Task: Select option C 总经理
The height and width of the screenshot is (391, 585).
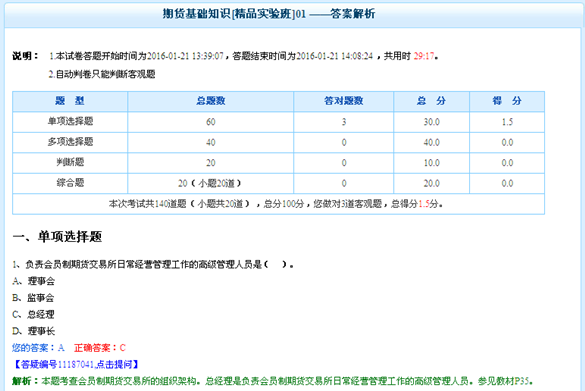Action: [34, 315]
